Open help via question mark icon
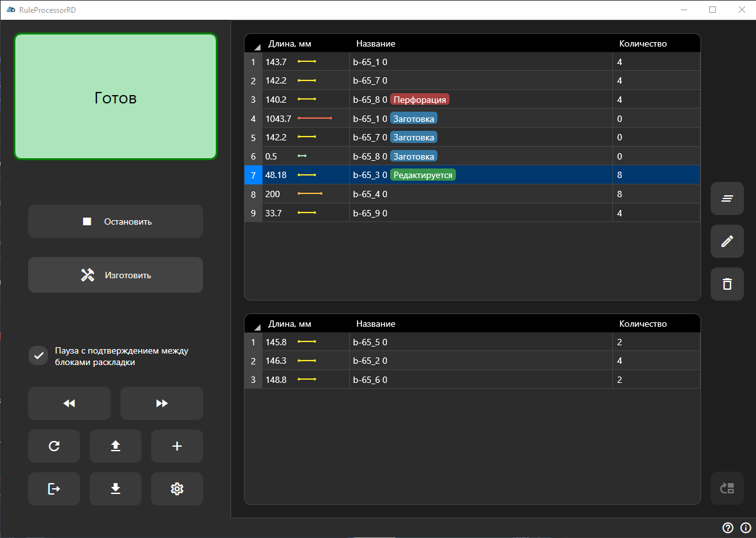This screenshot has height=538, width=756. click(727, 528)
